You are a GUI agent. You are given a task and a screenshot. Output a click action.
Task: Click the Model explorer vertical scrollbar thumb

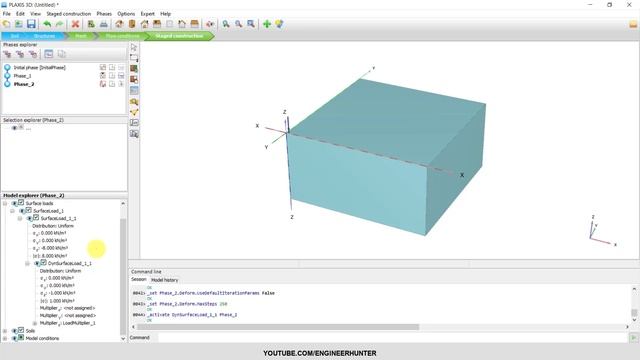[x=123, y=276]
